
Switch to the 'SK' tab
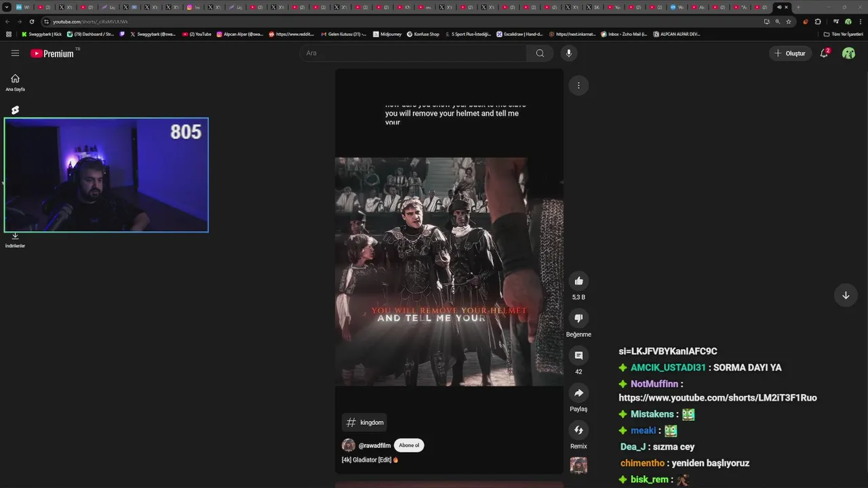[593, 7]
